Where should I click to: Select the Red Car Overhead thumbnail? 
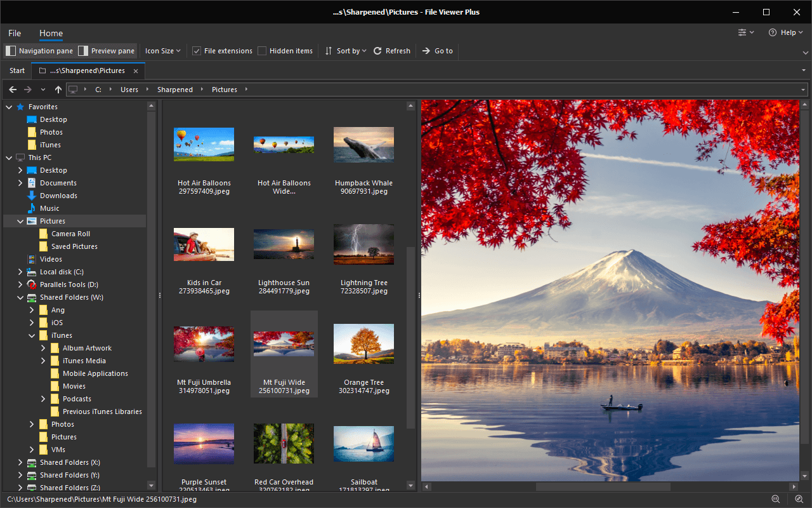[284, 444]
